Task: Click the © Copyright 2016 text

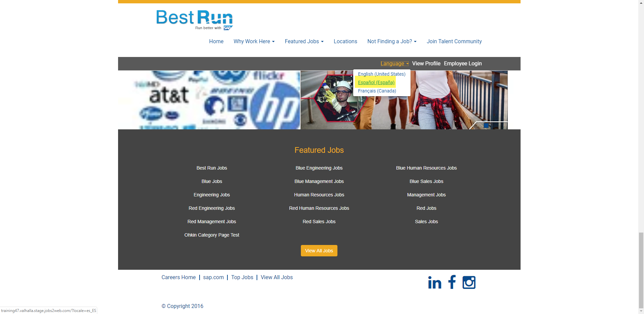Action: click(x=182, y=306)
